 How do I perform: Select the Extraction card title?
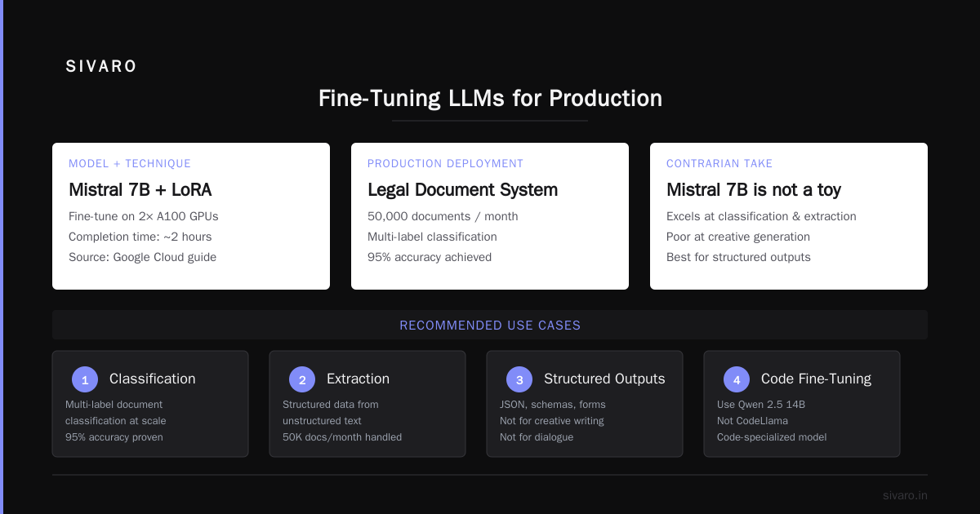click(x=358, y=379)
